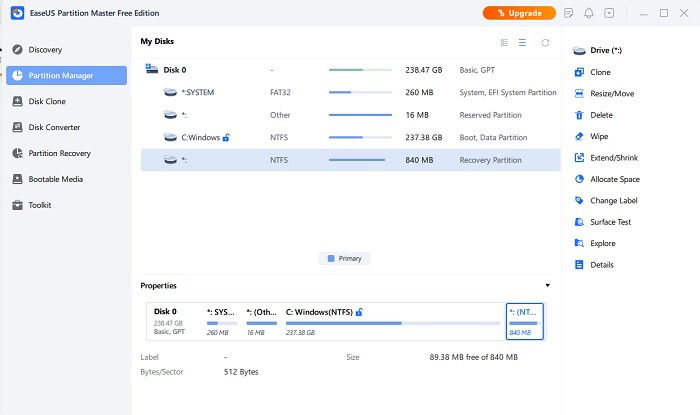700x415 pixels.
Task: Switch to detailed disk view icon
Action: tap(504, 42)
